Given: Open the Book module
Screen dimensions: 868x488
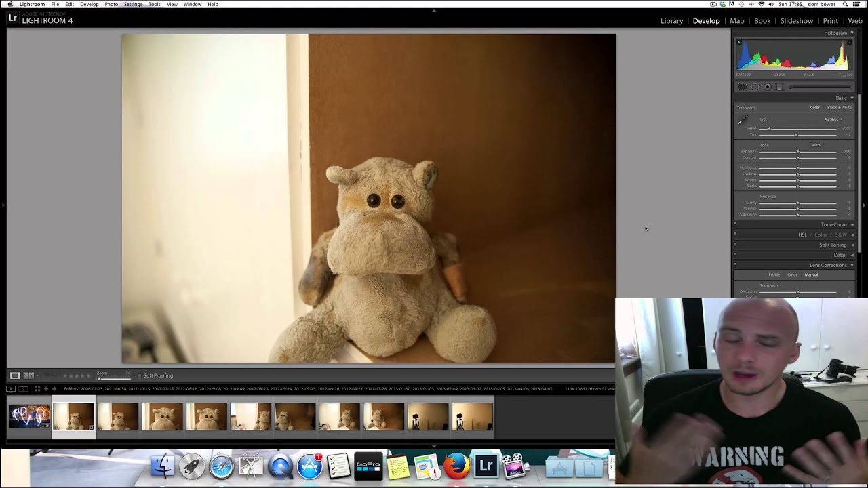Looking at the screenshot, I should [x=762, y=21].
